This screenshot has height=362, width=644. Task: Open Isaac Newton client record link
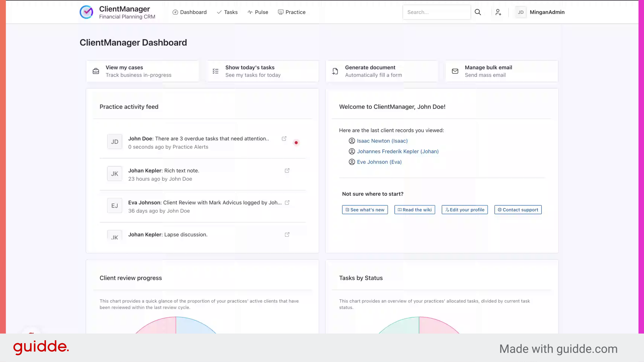pyautogui.click(x=382, y=141)
